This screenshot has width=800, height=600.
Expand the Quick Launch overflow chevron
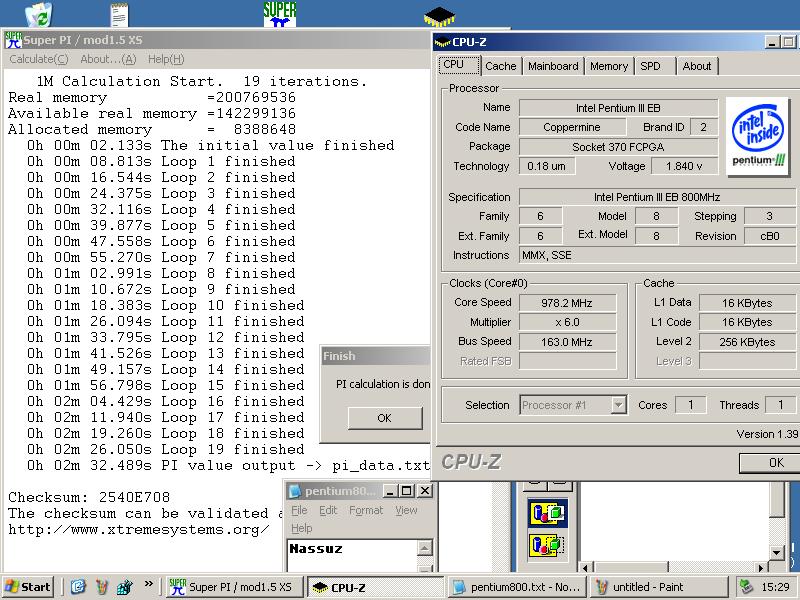pyautogui.click(x=148, y=584)
